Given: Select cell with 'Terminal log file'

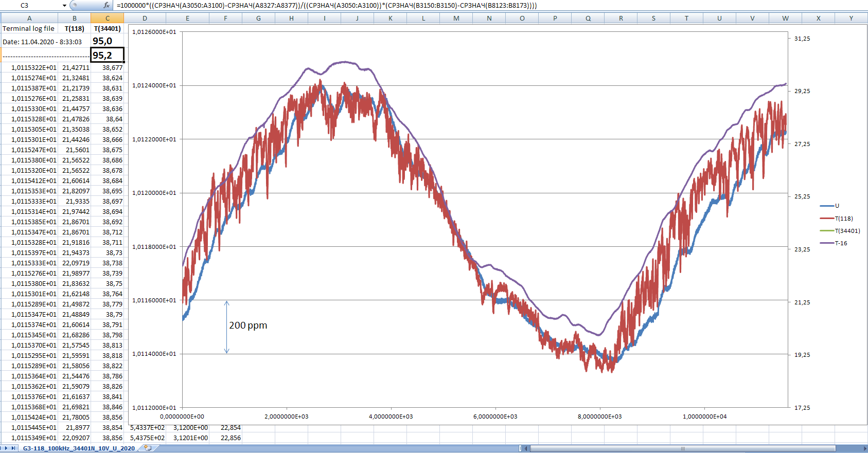Looking at the screenshot, I should click(29, 28).
